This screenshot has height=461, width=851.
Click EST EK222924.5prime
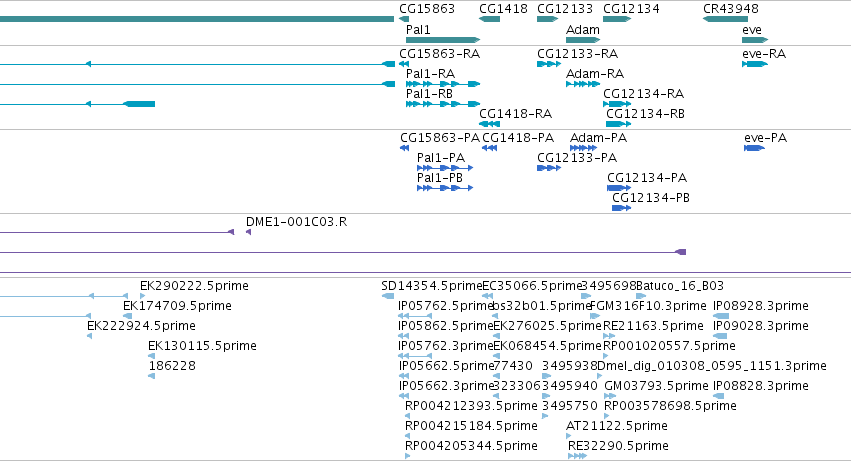141,326
